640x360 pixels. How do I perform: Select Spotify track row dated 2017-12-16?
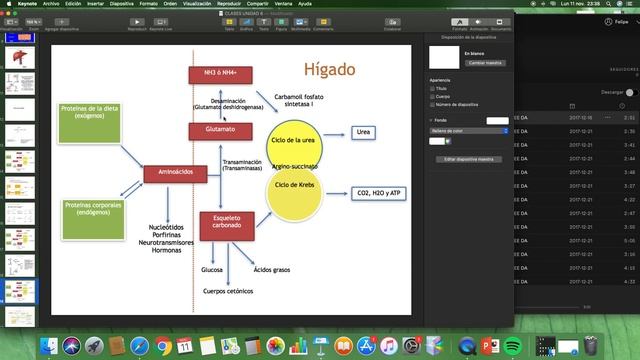pyautogui.click(x=577, y=118)
